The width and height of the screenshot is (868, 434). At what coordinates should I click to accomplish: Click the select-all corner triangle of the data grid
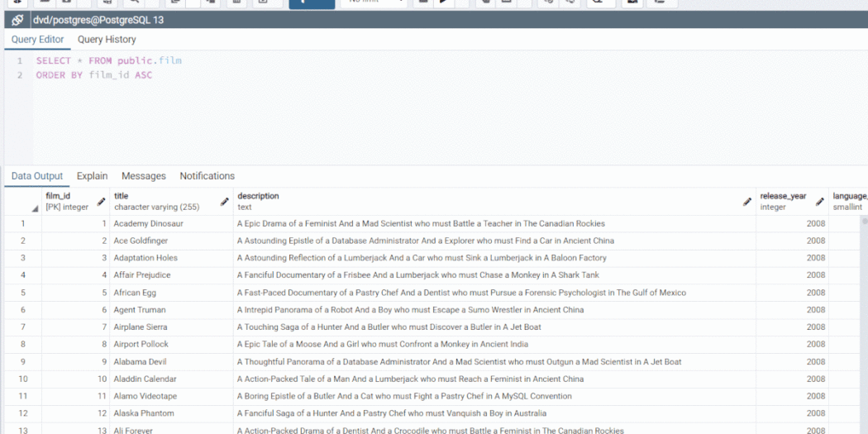pyautogui.click(x=35, y=208)
